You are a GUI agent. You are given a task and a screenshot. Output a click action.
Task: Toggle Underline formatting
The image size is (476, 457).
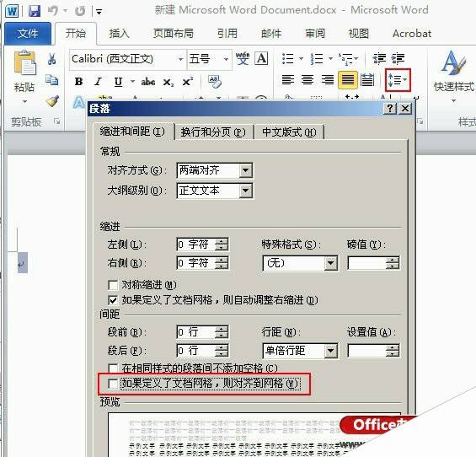[x=118, y=82]
